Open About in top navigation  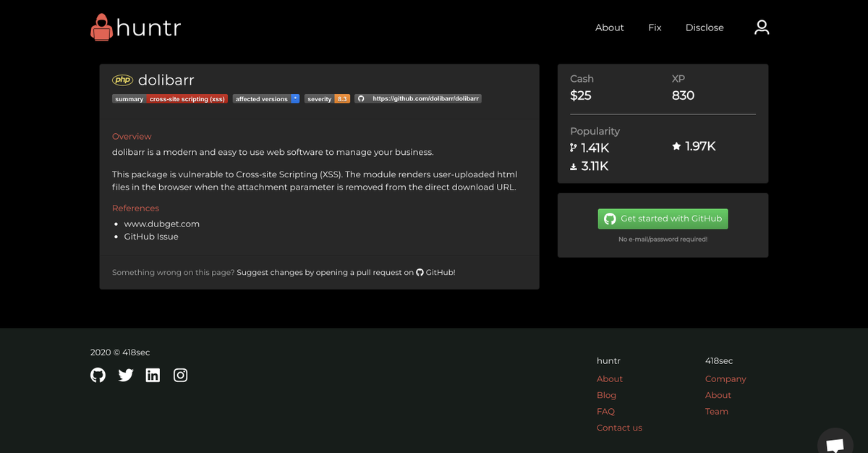pyautogui.click(x=609, y=27)
